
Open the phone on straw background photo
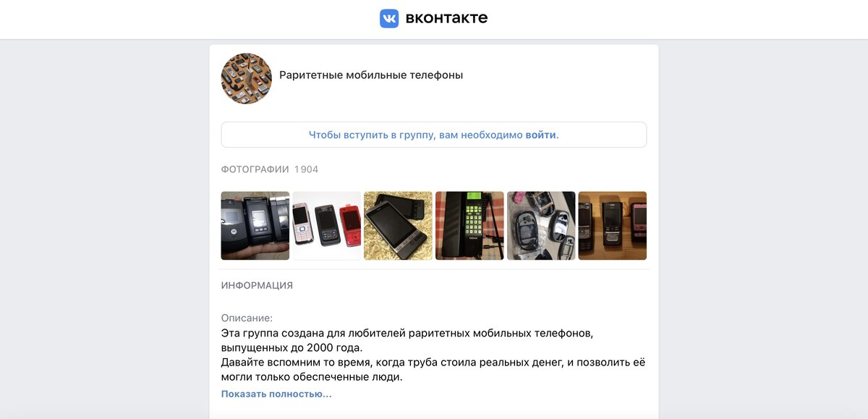398,226
